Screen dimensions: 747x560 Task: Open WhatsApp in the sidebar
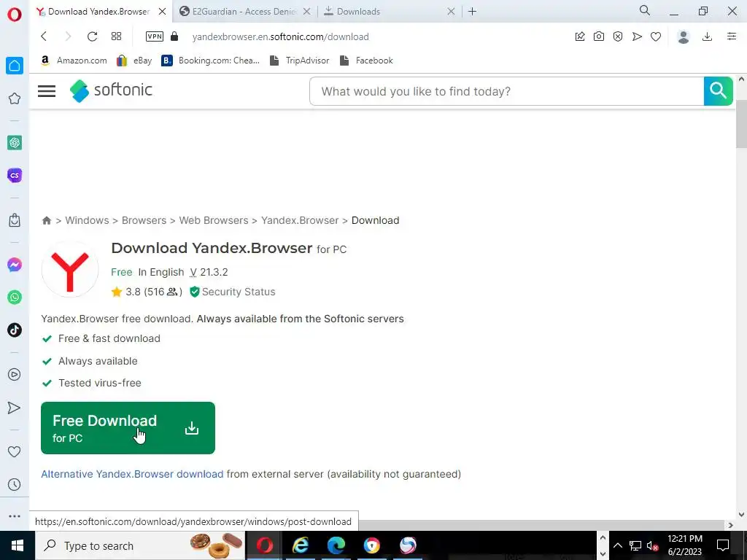coord(15,297)
